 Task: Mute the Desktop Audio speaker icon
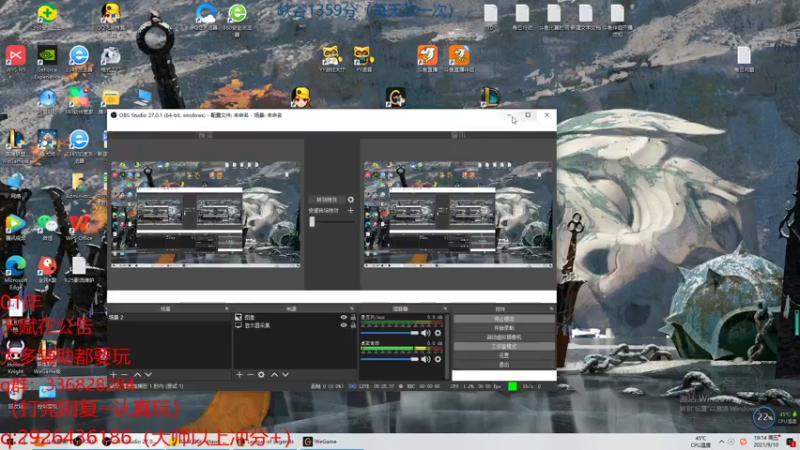click(x=426, y=359)
